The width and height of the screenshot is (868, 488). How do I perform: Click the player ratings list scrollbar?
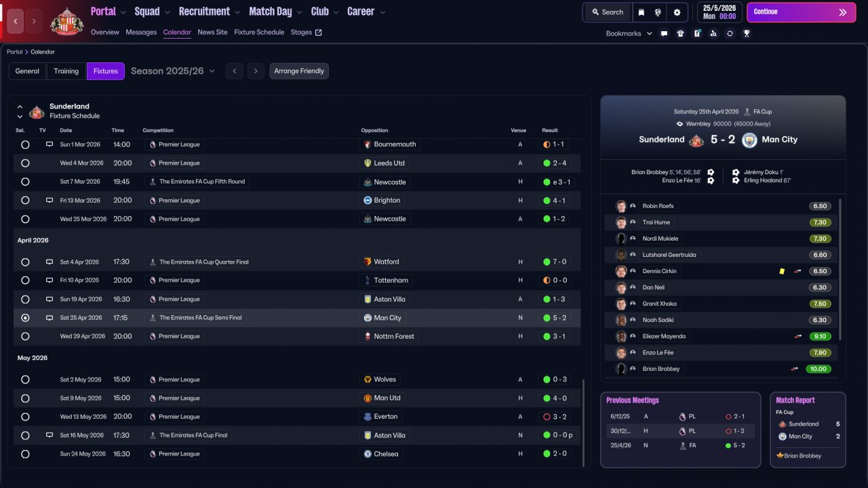click(841, 270)
